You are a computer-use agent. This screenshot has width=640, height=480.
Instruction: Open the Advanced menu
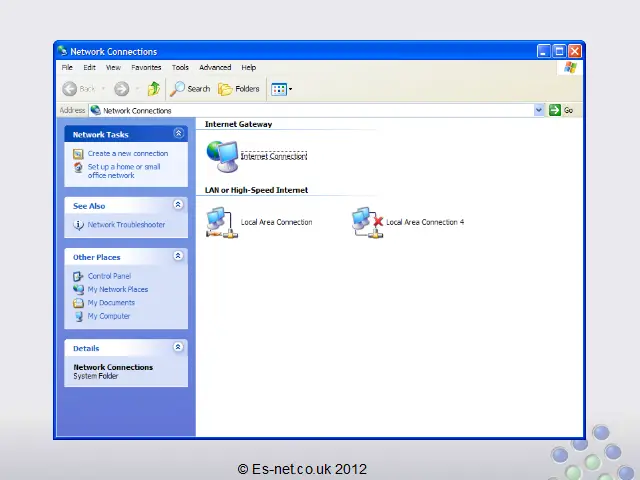215,67
